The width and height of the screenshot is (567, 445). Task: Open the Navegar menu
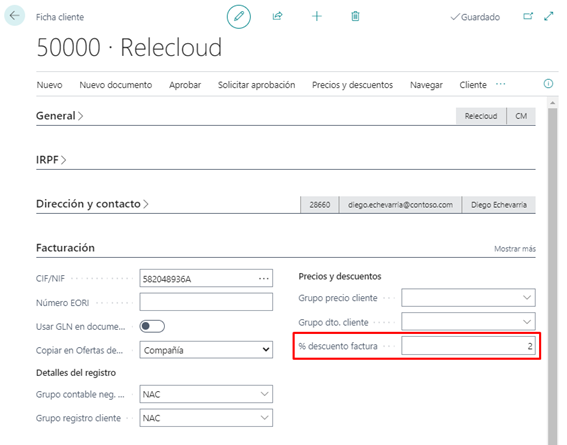426,85
